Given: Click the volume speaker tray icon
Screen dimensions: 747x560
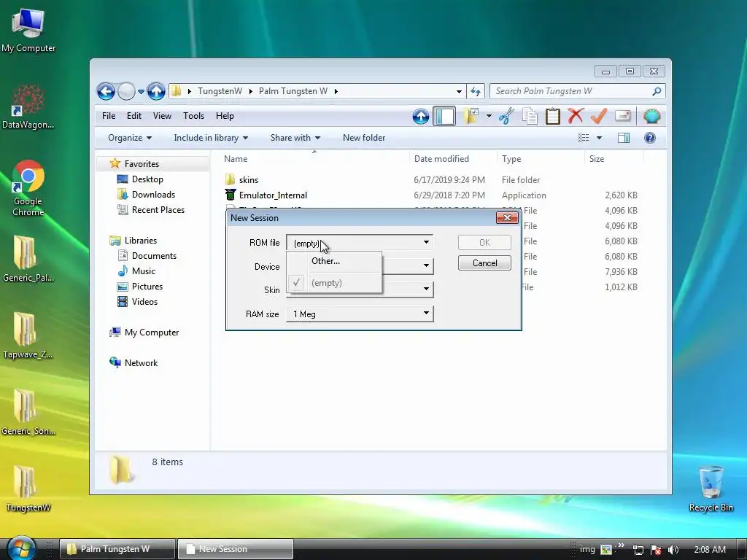Looking at the screenshot, I should click(x=673, y=550).
